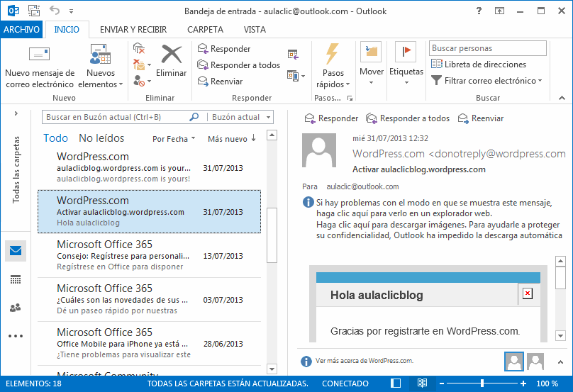
Task: Select the Todo filter
Action: tap(55, 138)
